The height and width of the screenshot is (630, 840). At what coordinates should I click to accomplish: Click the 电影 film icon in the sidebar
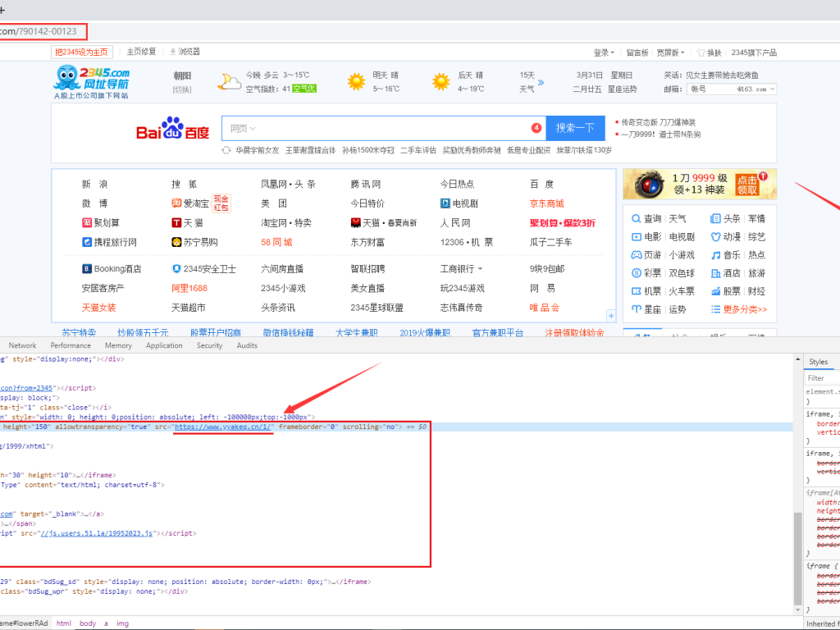click(636, 237)
